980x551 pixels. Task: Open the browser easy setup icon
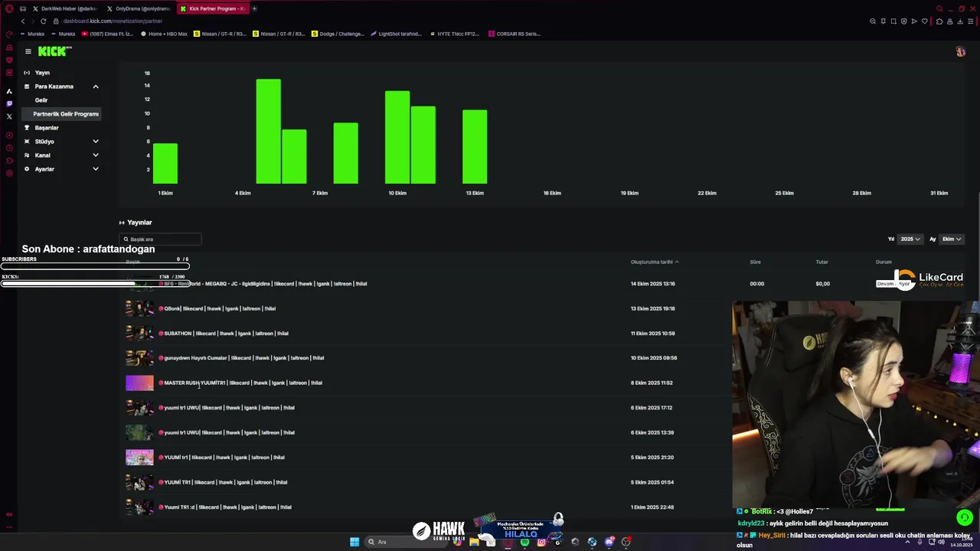971,21
